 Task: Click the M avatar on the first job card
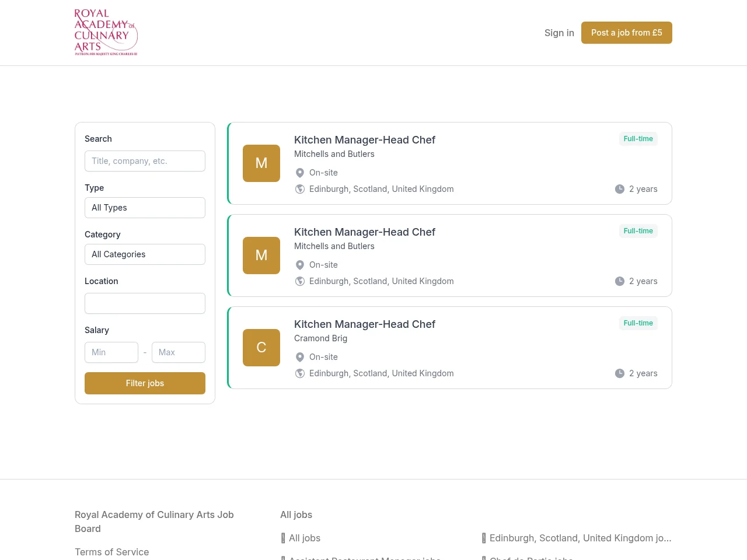pyautogui.click(x=261, y=163)
